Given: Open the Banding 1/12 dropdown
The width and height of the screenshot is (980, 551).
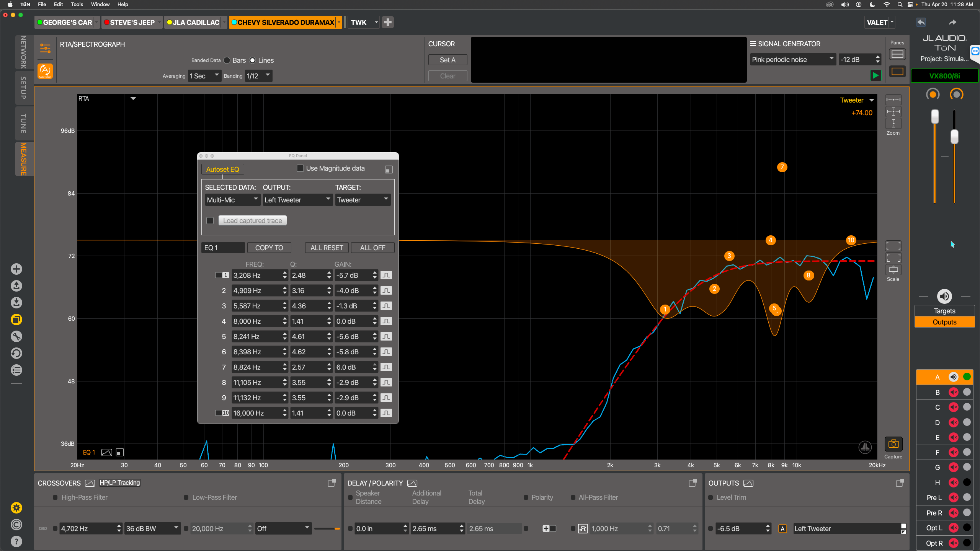Looking at the screenshot, I should click(258, 76).
